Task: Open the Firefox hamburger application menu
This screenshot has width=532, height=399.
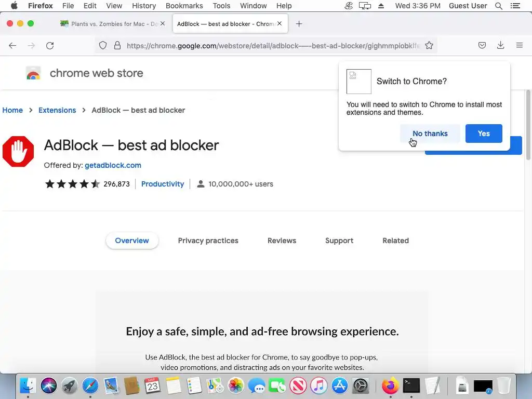Action: pyautogui.click(x=519, y=45)
